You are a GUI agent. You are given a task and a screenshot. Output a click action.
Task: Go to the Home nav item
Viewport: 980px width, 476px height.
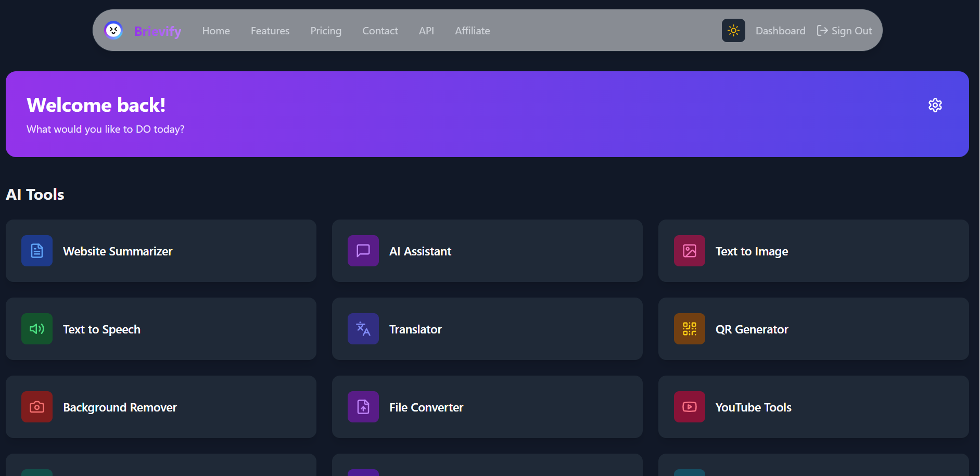point(216,31)
